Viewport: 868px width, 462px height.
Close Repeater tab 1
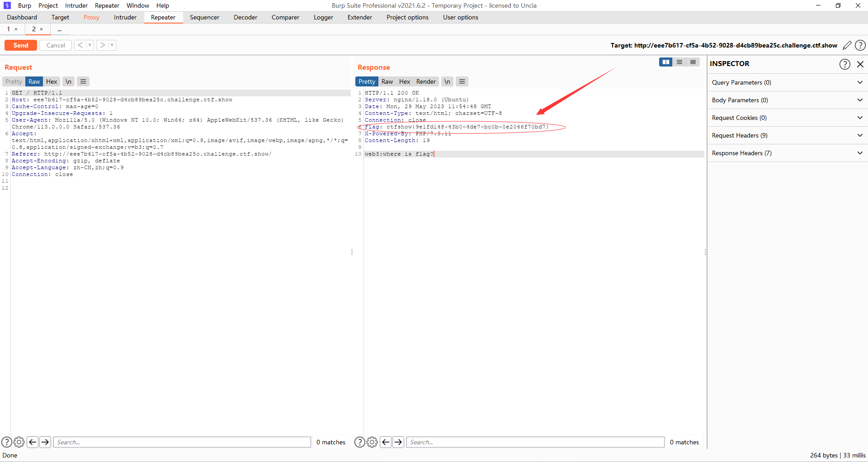click(16, 29)
